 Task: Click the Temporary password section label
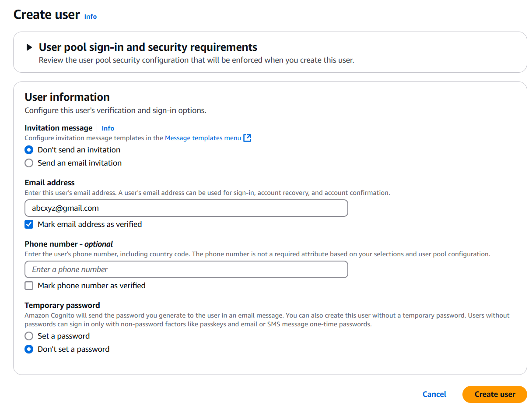pyautogui.click(x=62, y=305)
